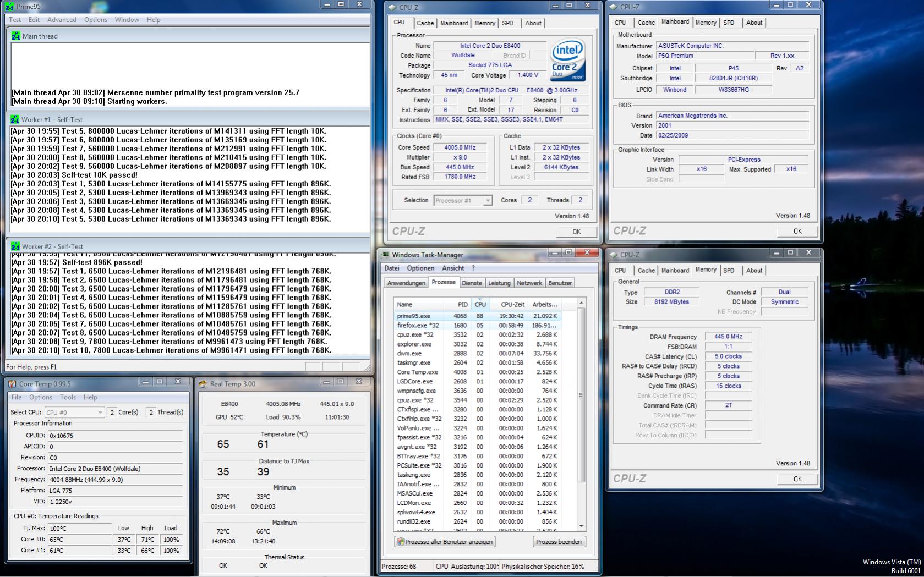Click the Worker #1 Self-Test window icon

(14, 119)
